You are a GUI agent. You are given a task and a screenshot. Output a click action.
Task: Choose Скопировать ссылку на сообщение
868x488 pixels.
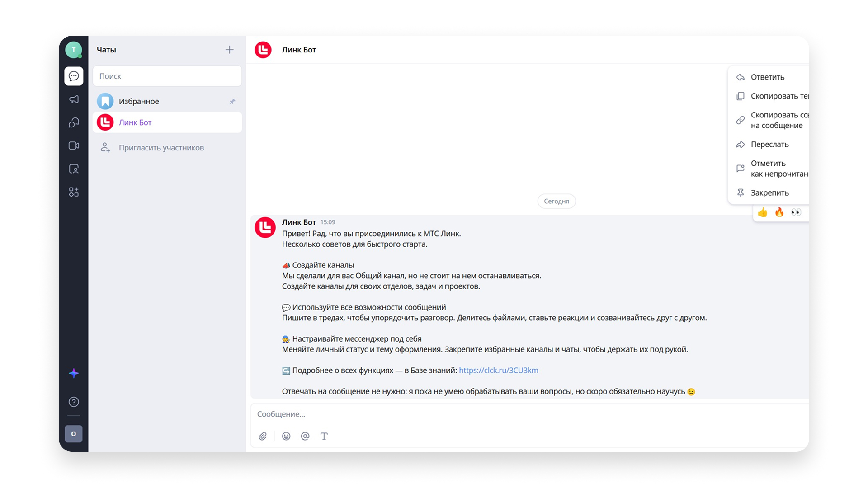769,120
